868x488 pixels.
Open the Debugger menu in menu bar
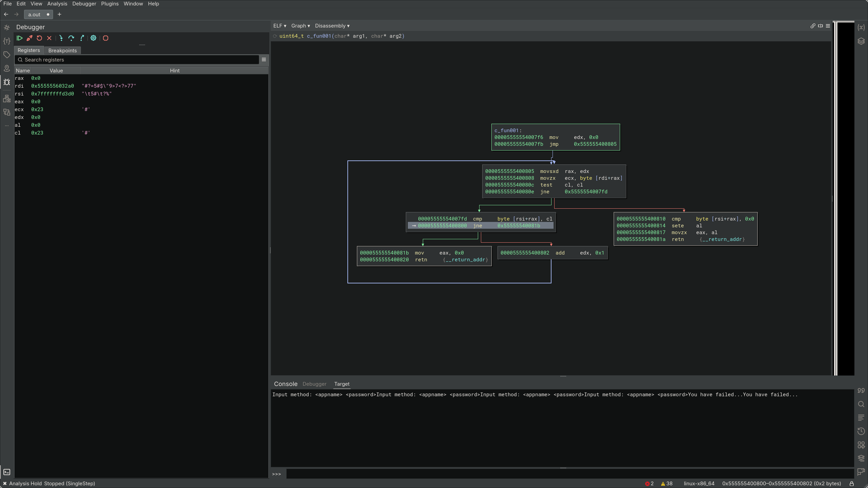coord(84,4)
